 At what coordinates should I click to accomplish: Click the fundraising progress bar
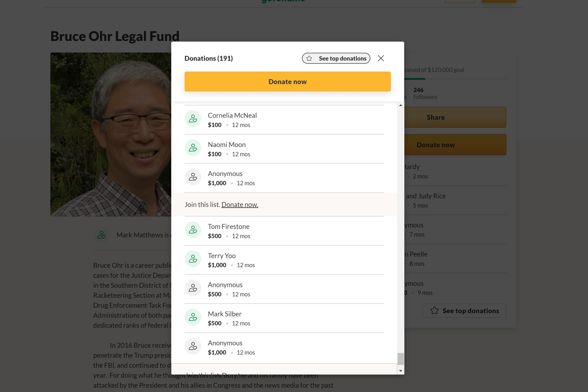click(x=455, y=79)
